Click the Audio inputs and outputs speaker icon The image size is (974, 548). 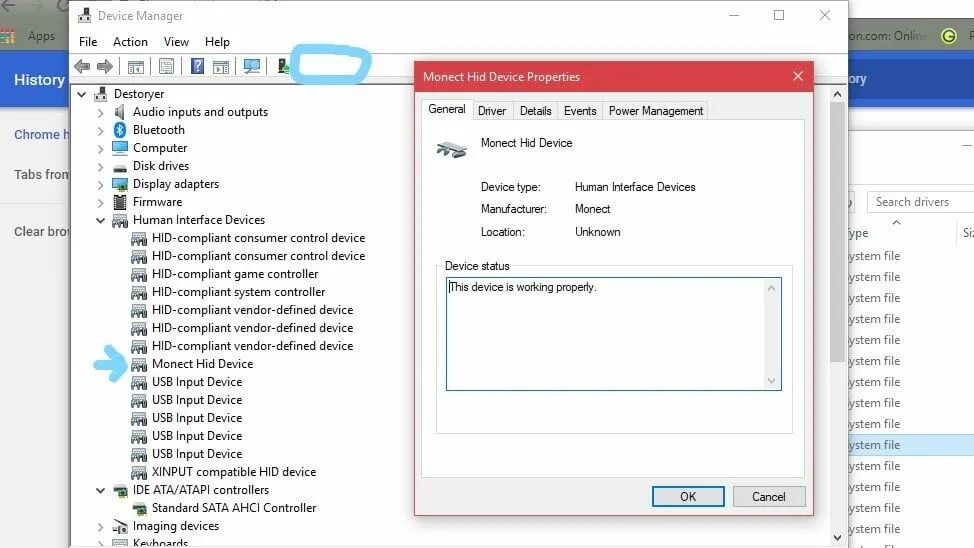click(x=120, y=112)
